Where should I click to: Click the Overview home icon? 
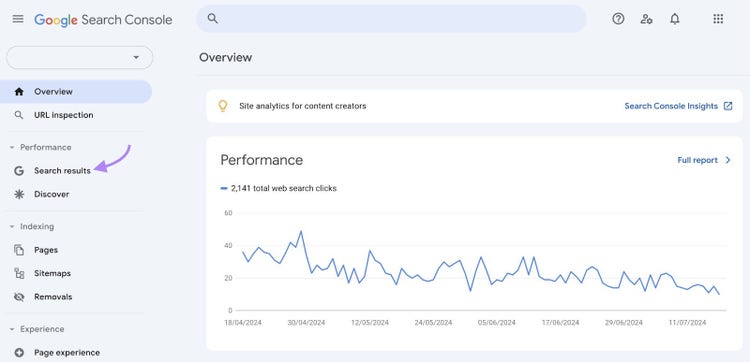[19, 92]
